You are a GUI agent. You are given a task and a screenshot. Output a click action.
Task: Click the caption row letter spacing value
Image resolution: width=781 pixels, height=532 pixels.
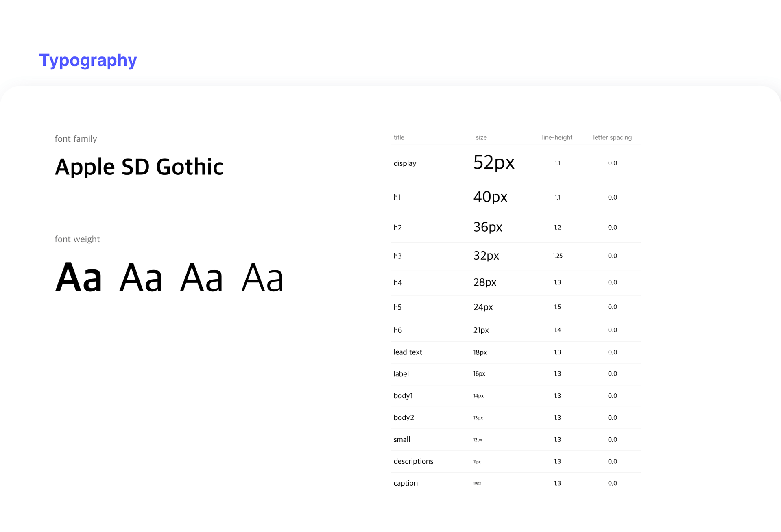tap(612, 483)
